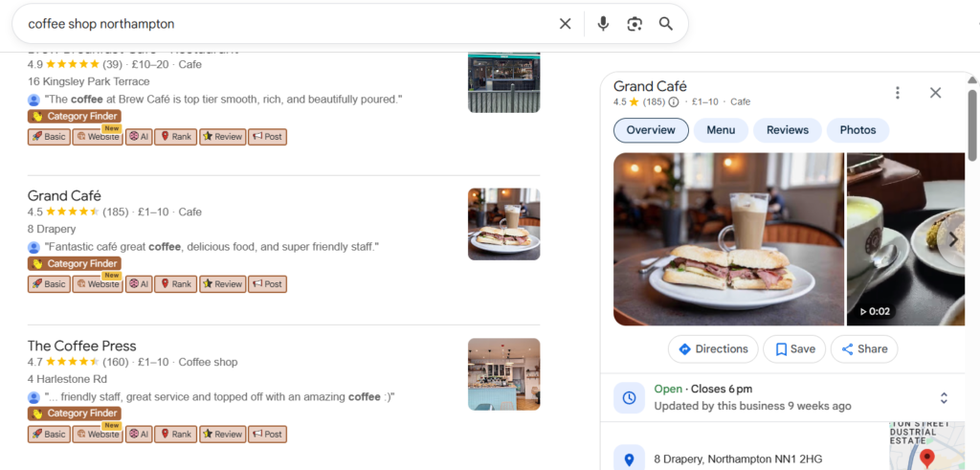Viewport: 980px width, 470px height.
Task: Share the Grand Café listing
Action: click(x=864, y=348)
